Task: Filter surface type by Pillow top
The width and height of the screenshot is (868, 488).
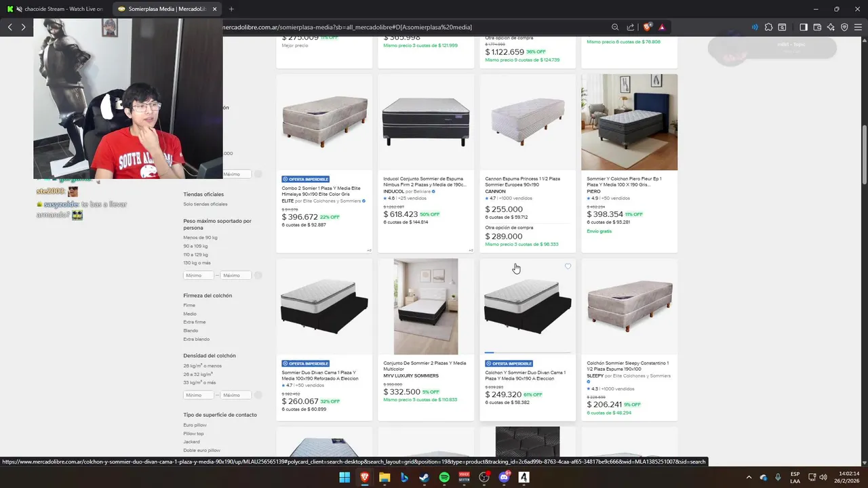Action: click(193, 434)
